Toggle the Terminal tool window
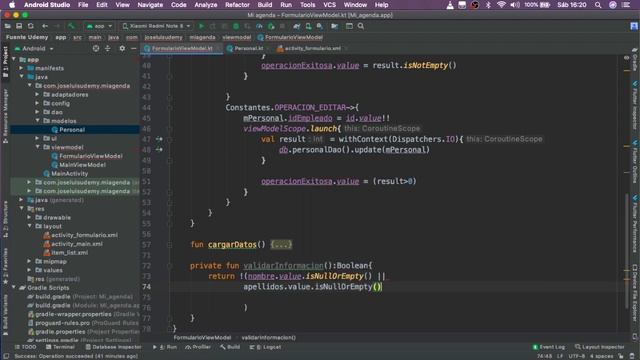640x360 pixels. [x=60, y=347]
